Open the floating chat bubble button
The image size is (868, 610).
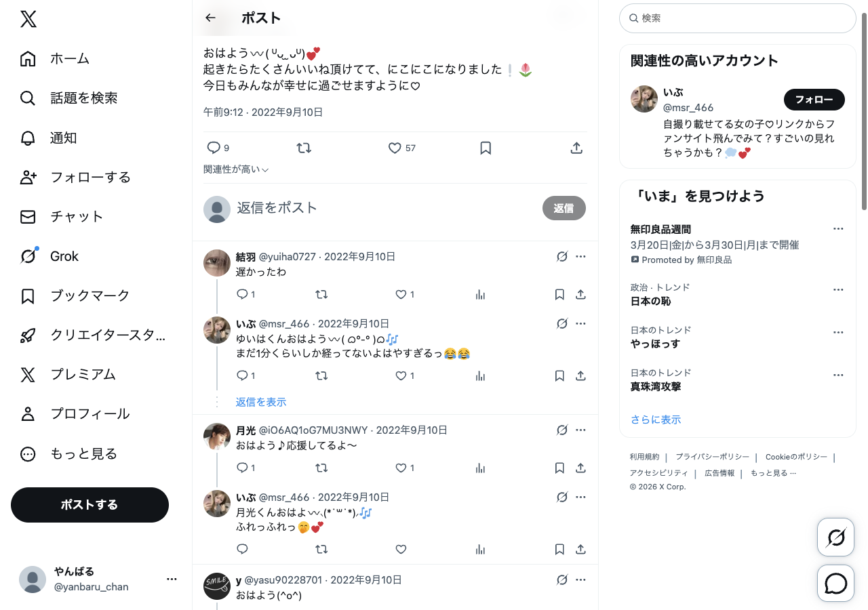coord(836,584)
